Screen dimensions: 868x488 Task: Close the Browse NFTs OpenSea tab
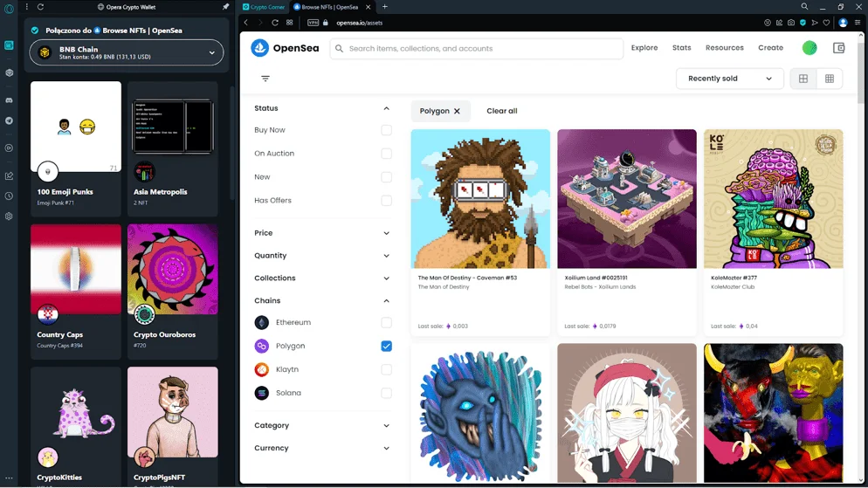(x=369, y=7)
